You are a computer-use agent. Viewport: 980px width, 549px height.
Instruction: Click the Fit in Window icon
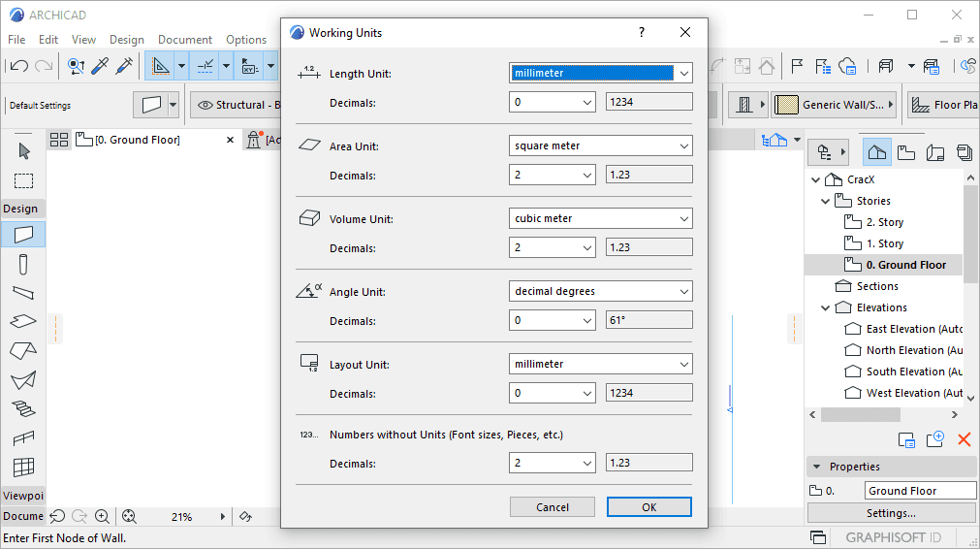click(129, 516)
